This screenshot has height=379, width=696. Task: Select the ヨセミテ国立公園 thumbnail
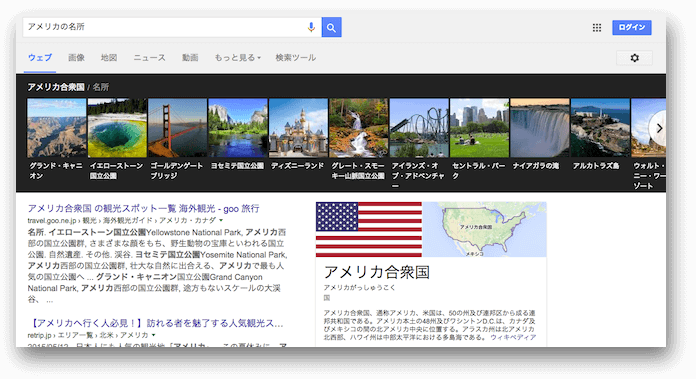pyautogui.click(x=238, y=128)
